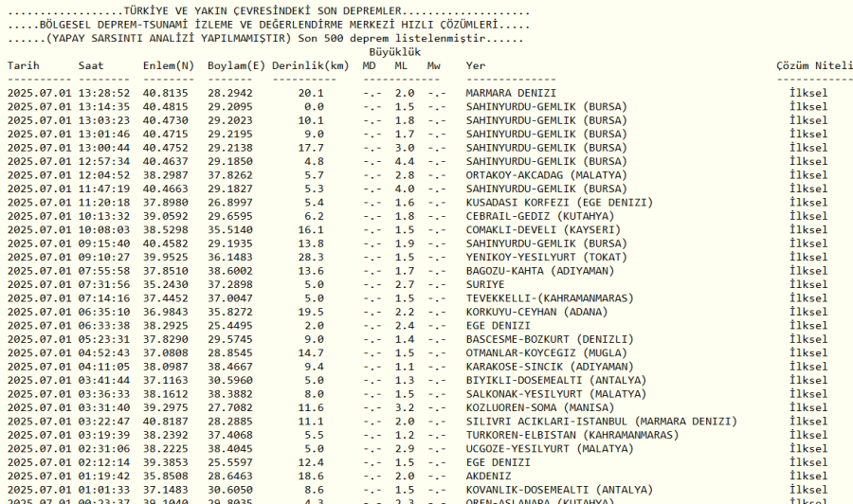Select the CEBRAIL-GEDIZ (KUTAHYA) location
The width and height of the screenshot is (853, 504).
539,216
